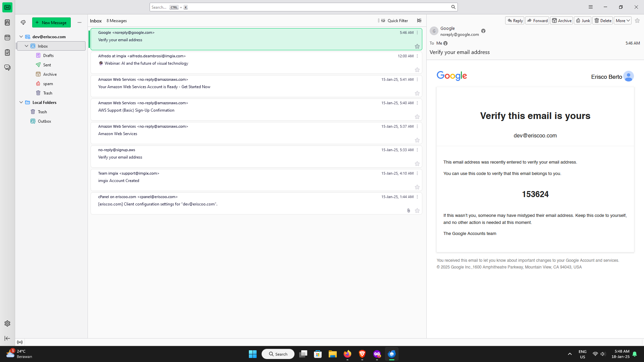Star the Google verification email
644x362 pixels.
pyautogui.click(x=417, y=46)
